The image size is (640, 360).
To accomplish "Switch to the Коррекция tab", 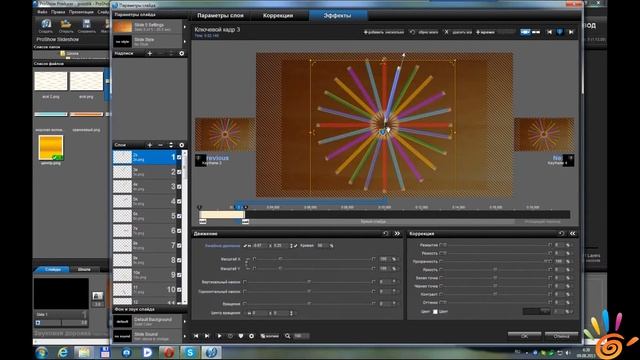I will [278, 16].
